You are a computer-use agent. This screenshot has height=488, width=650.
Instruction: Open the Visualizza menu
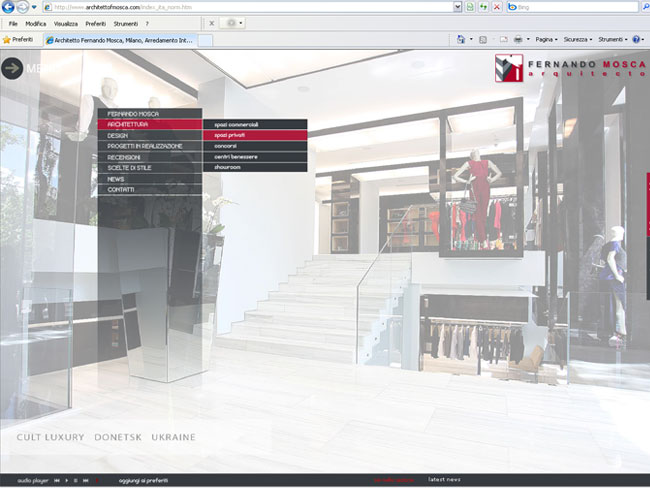click(65, 24)
